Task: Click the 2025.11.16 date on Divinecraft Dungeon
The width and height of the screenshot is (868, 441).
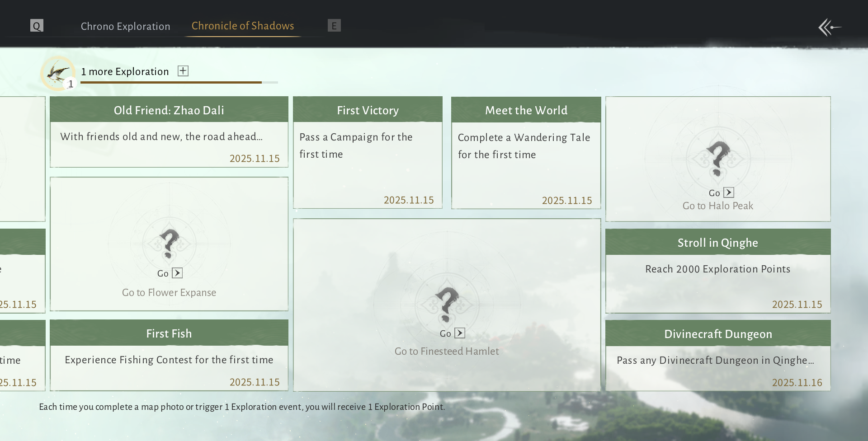Action: point(797,382)
